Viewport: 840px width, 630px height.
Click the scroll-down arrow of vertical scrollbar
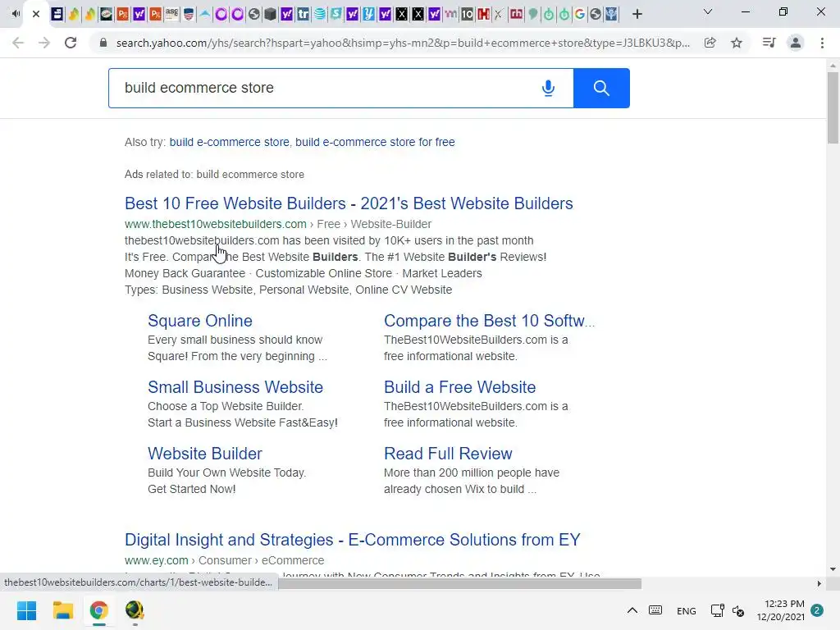(x=833, y=569)
